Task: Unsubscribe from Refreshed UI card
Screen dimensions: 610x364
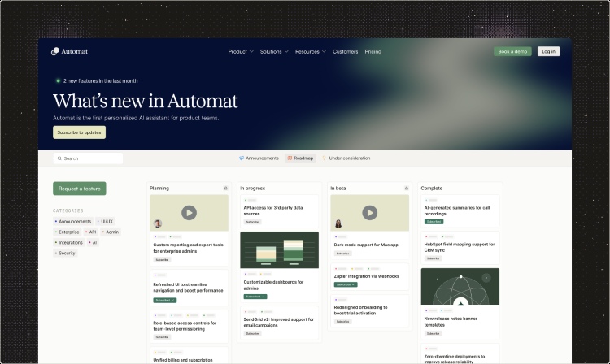Action: (x=165, y=301)
